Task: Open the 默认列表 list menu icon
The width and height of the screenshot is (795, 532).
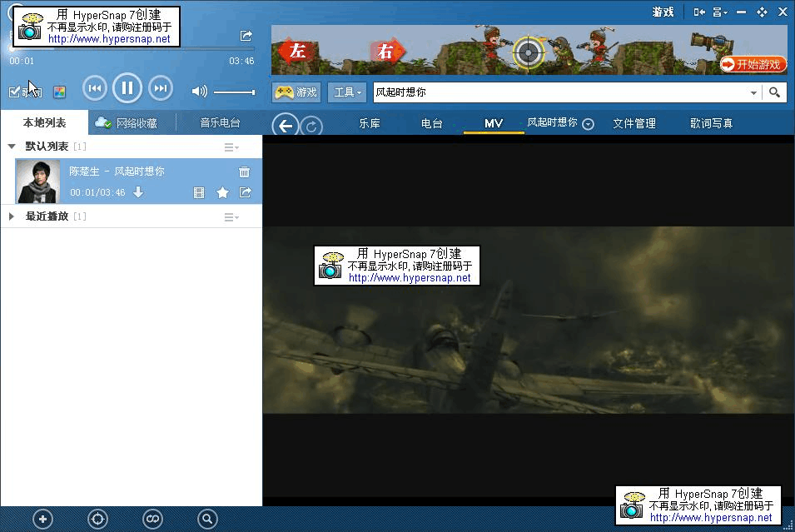Action: tap(231, 147)
